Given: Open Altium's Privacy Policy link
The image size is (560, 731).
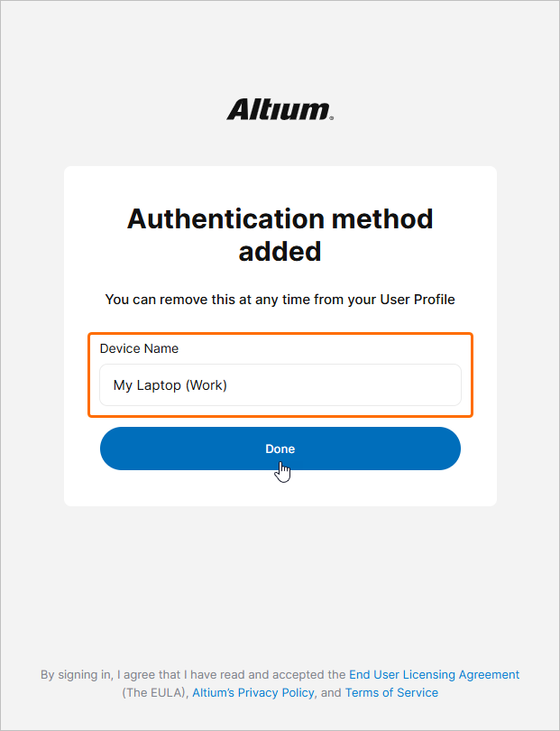Looking at the screenshot, I should pyautogui.click(x=253, y=693).
